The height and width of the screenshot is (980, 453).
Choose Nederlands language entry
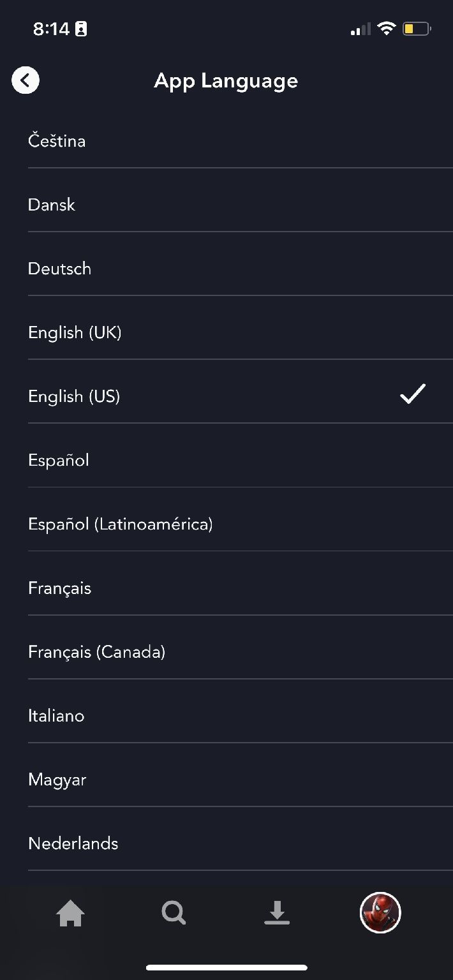click(73, 843)
